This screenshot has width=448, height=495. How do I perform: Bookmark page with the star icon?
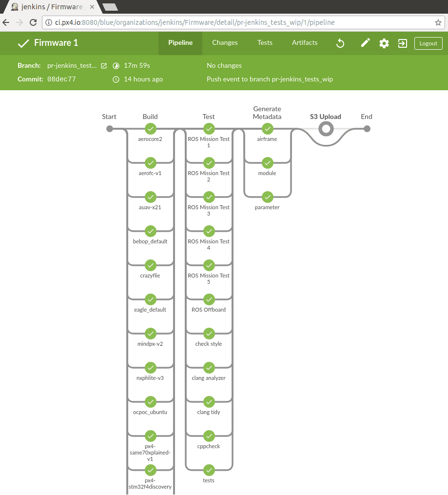pos(438,22)
